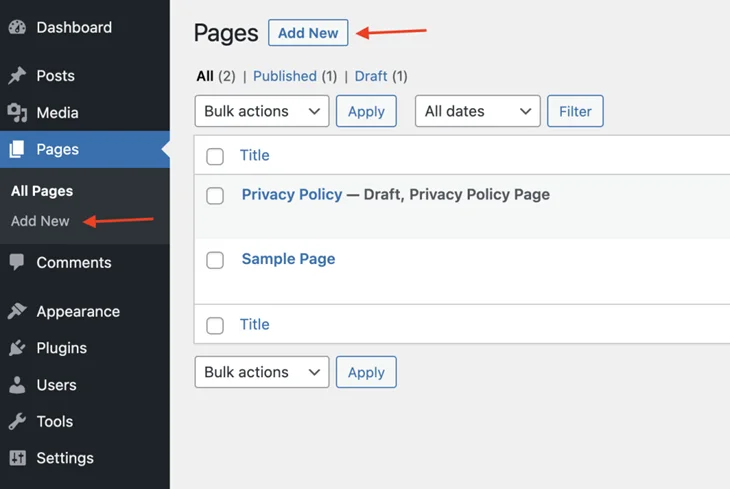Click the Users person icon
730x489 pixels.
17,385
